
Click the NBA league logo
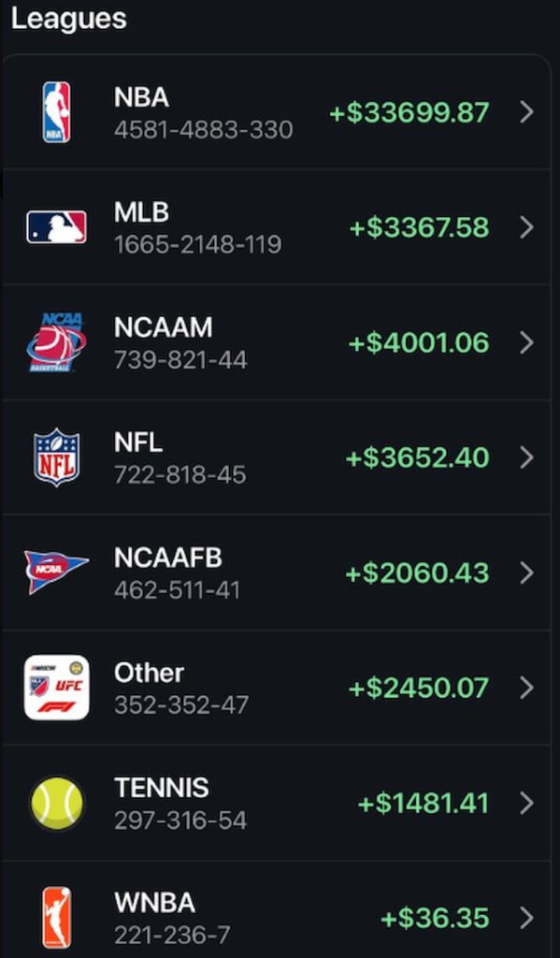pos(58,113)
